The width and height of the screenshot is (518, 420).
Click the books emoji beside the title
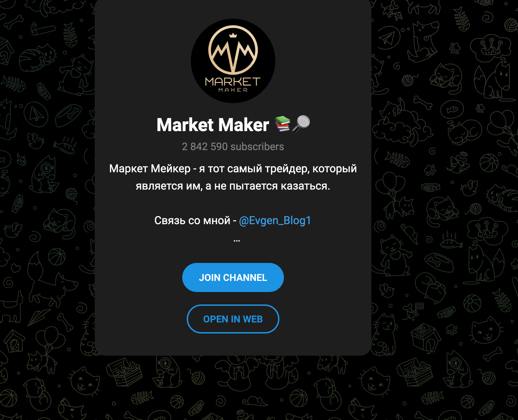tap(283, 124)
